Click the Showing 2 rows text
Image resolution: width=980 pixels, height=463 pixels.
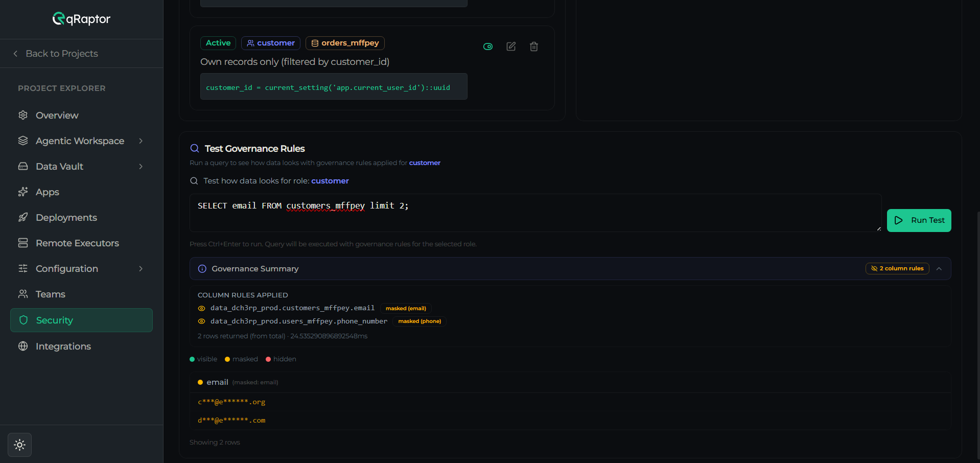[x=215, y=443]
